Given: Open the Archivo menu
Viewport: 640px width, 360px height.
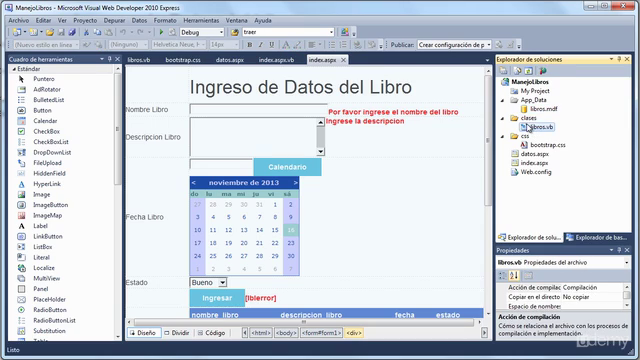Looking at the screenshot, I should (x=19, y=20).
